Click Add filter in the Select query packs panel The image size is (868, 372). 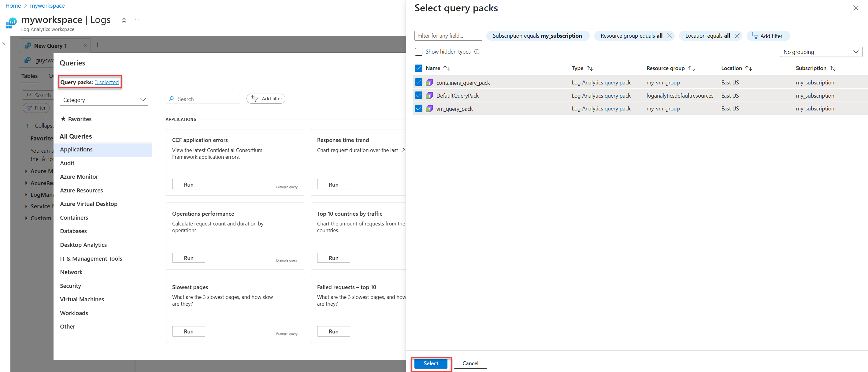click(x=768, y=36)
